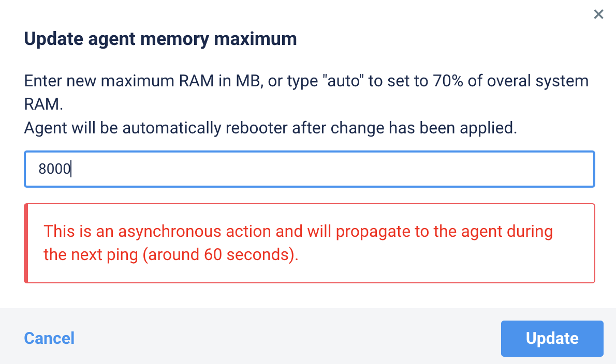616x364 pixels.
Task: Close the dialog with the X icon
Action: coord(598,14)
